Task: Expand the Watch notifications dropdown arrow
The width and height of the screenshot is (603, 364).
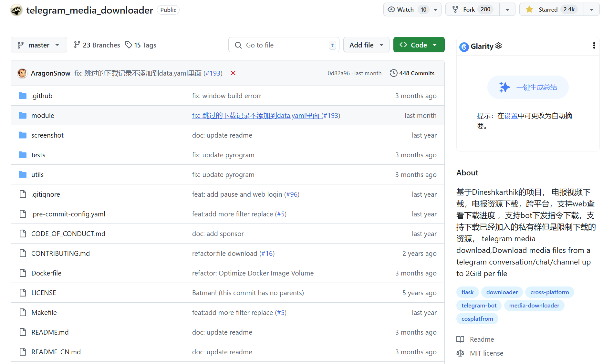Action: click(435, 10)
